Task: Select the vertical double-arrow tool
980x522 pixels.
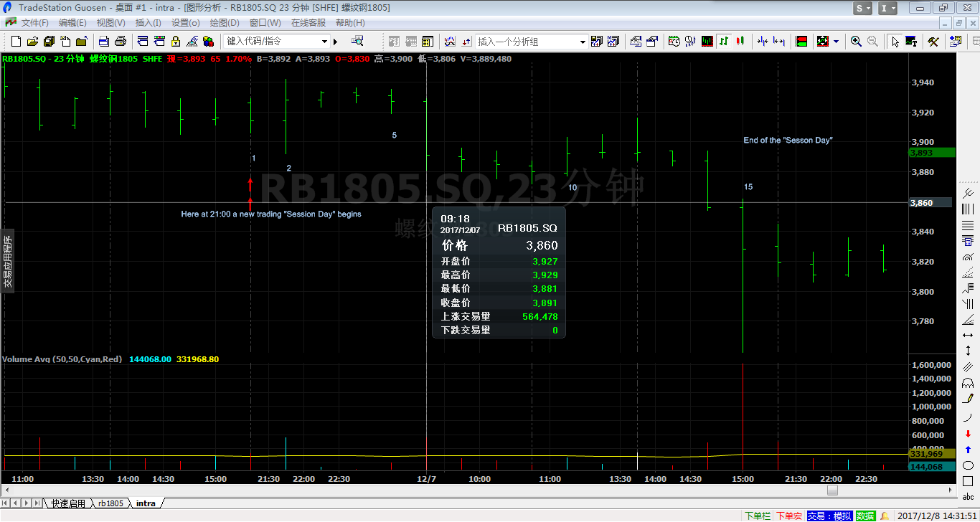Action: click(x=968, y=350)
